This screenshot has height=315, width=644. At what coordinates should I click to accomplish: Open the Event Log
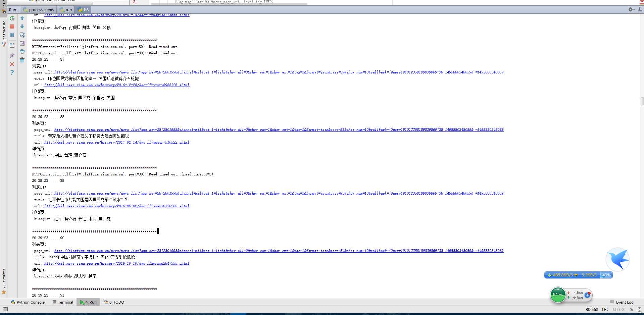[x=622, y=302]
